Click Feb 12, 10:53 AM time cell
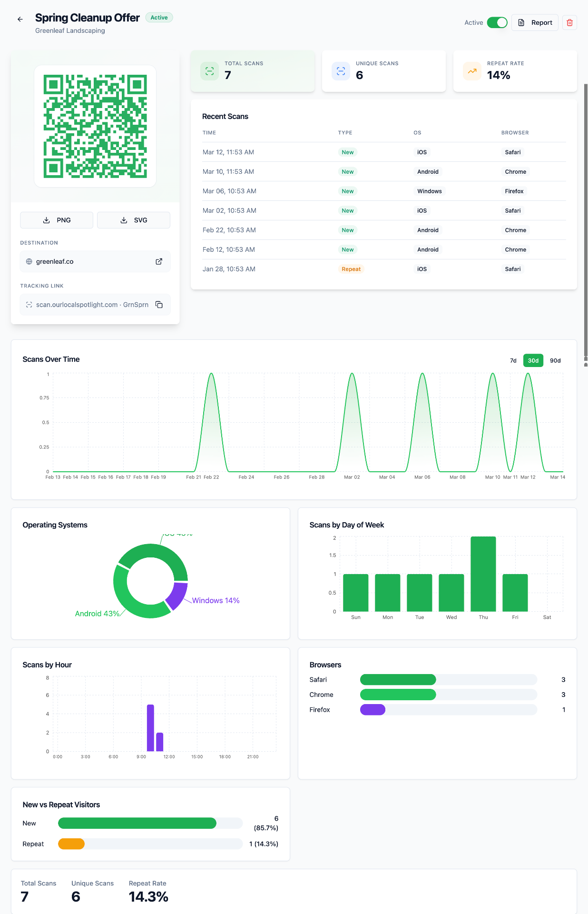Image resolution: width=588 pixels, height=914 pixels. [x=229, y=249]
